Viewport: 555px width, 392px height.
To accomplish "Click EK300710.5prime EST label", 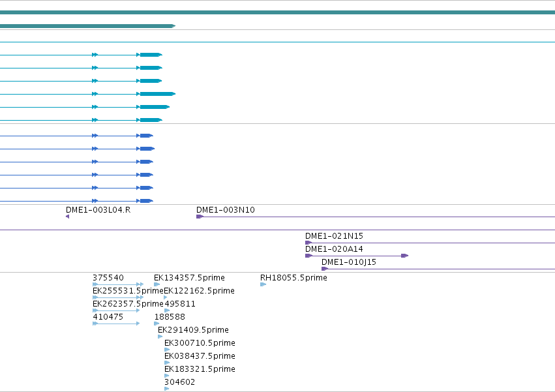I will (x=200, y=343).
